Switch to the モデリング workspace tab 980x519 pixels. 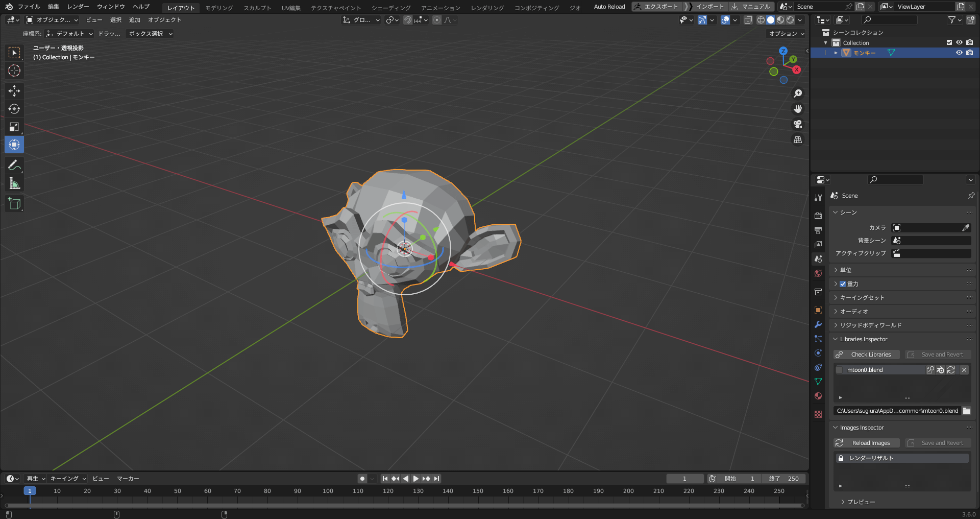point(219,8)
